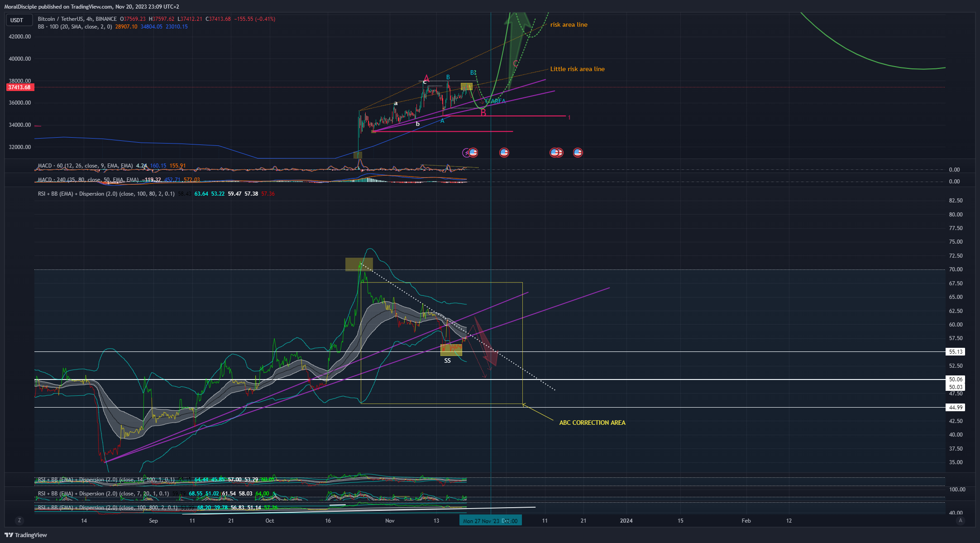Select the 'SS' label under the RSI box

click(447, 361)
